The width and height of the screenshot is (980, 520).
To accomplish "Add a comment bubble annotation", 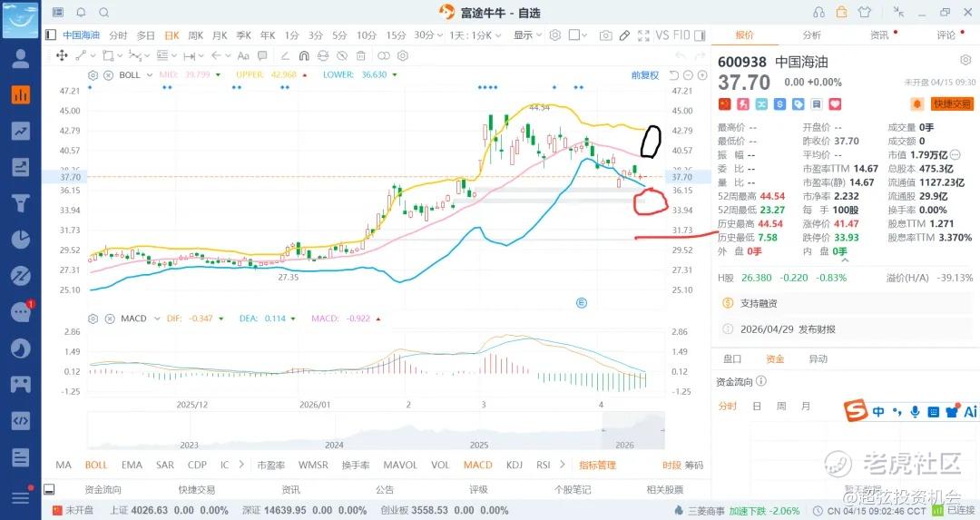I will point(262,55).
